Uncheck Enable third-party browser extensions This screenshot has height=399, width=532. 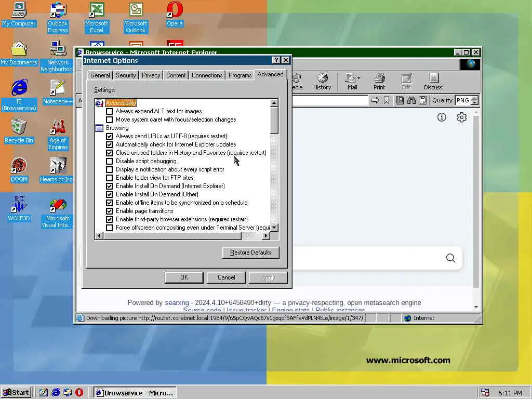109,219
